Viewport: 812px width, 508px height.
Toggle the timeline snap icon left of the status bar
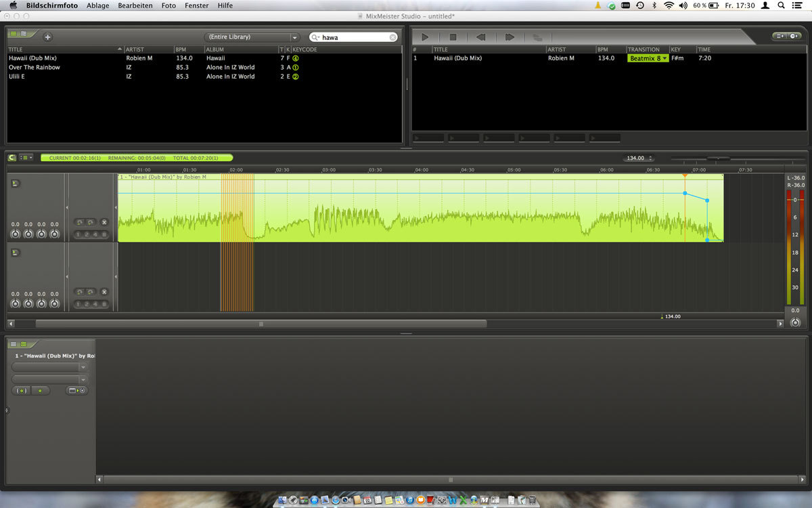click(12, 158)
